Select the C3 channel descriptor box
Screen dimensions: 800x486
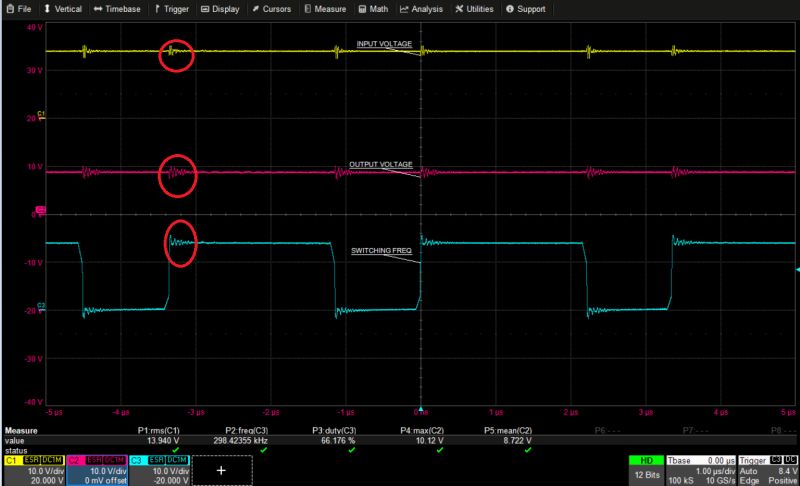click(x=159, y=470)
